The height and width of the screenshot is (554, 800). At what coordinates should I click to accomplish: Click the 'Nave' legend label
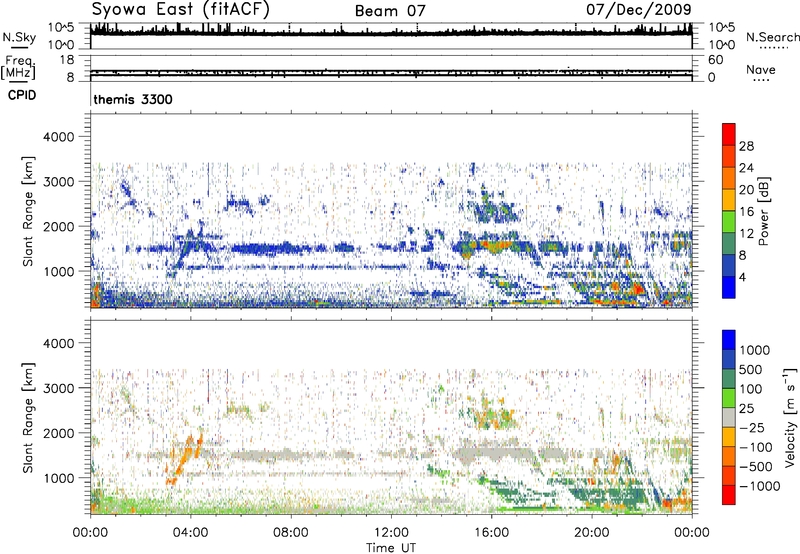pos(761,69)
